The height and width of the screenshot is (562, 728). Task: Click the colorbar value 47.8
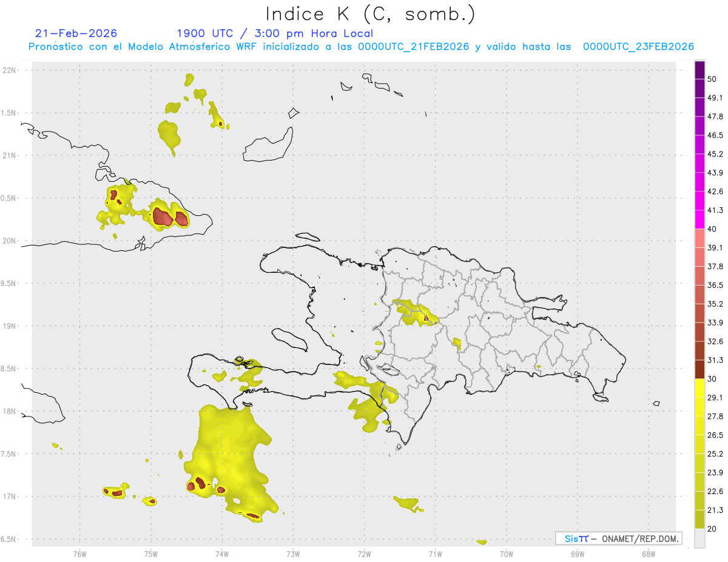[x=715, y=116]
